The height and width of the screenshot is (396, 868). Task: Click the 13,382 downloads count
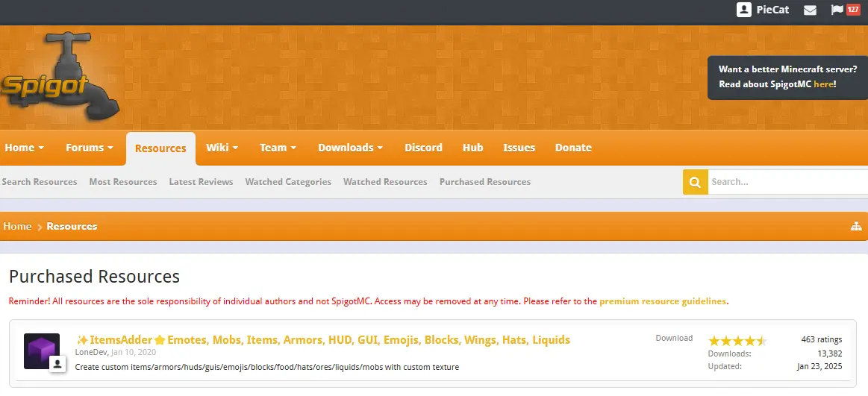[x=830, y=353]
